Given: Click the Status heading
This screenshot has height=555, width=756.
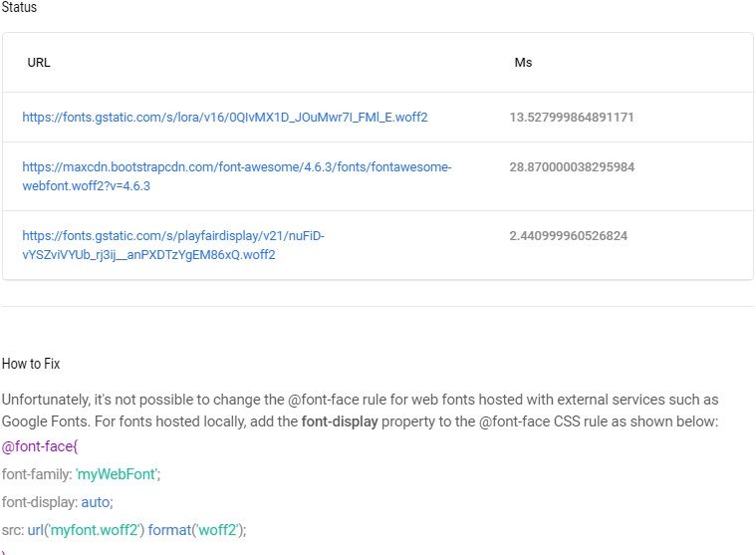Looking at the screenshot, I should 19,7.
